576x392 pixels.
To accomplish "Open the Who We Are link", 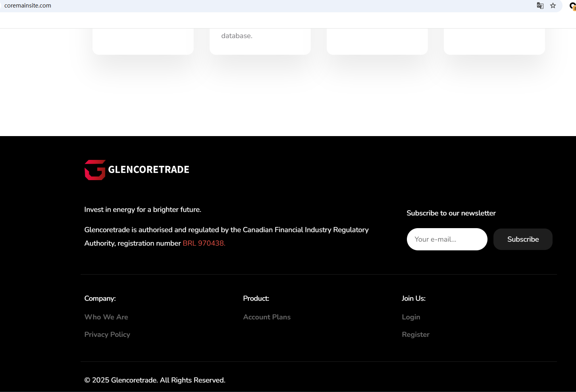I will click(x=106, y=317).
